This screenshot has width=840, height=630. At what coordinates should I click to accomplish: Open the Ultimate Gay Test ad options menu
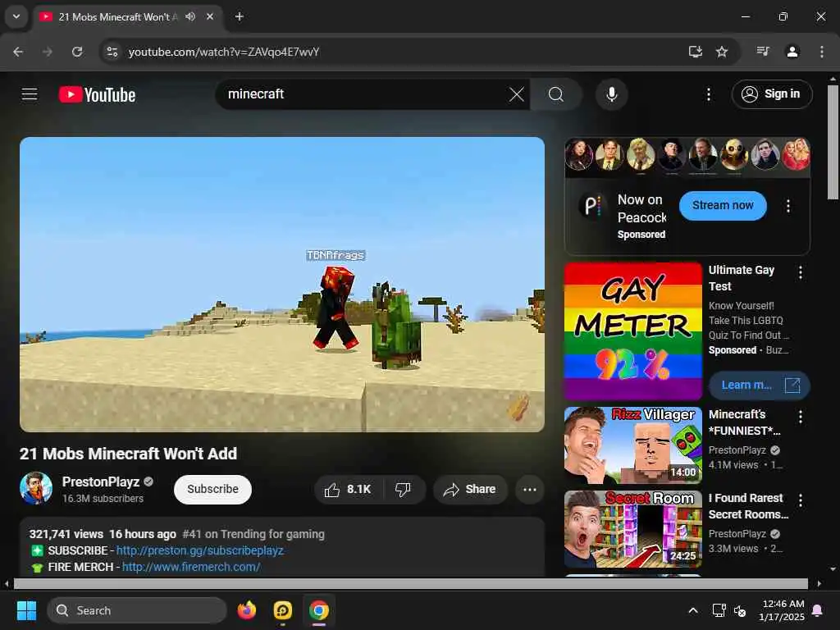coord(801,272)
